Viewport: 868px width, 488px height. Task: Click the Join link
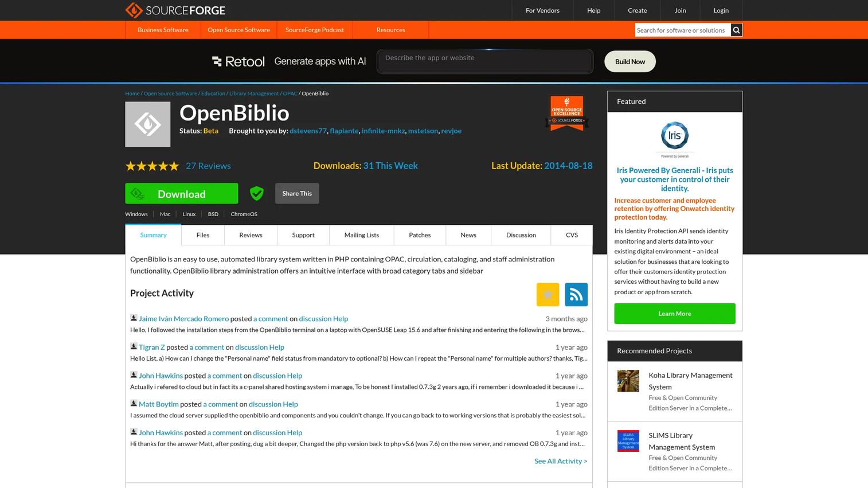point(681,10)
